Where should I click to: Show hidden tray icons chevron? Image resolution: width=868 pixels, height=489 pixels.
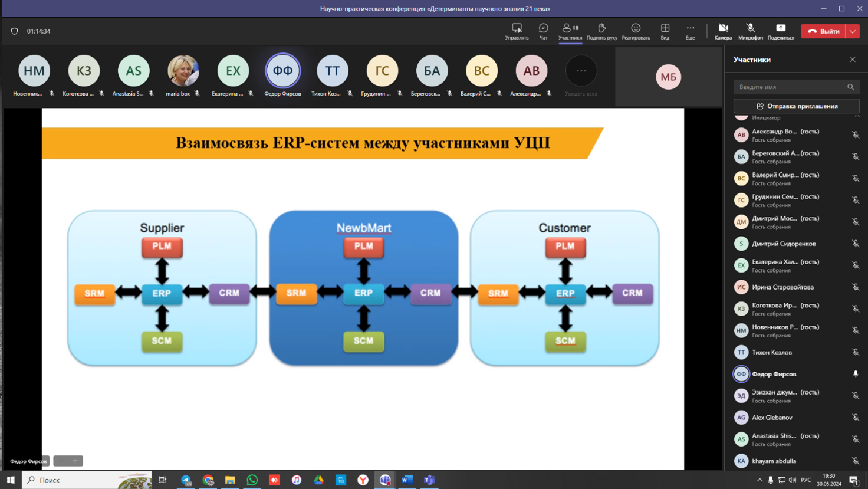coord(759,480)
